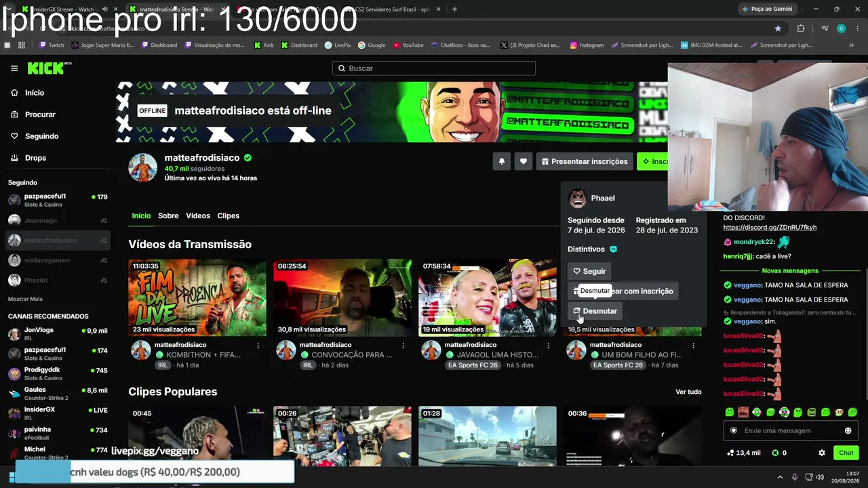Click the green Kicks balance icon
Viewport: 868px width, 488px height.
(x=775, y=453)
